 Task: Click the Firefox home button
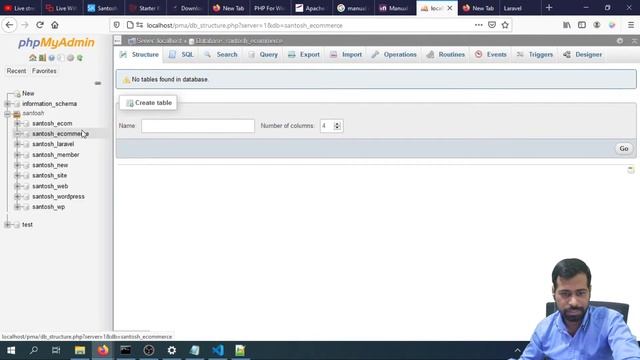55,25
